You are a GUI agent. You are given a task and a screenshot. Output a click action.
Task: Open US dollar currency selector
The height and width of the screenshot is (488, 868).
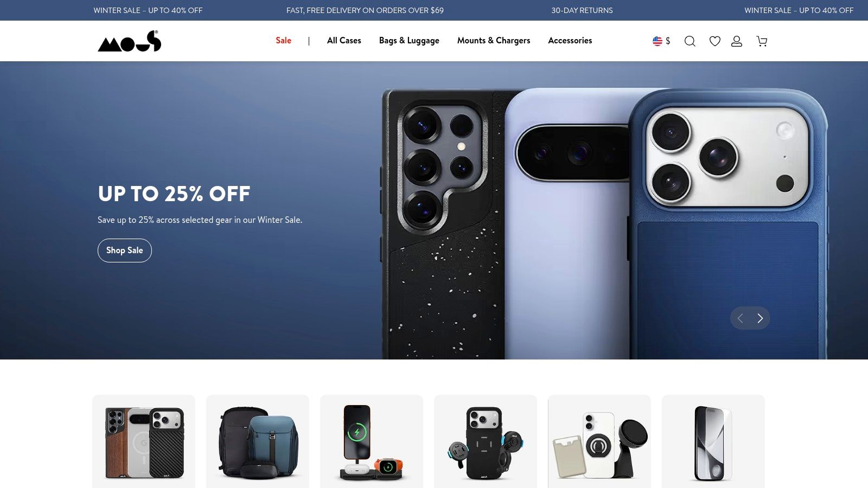[x=661, y=41]
